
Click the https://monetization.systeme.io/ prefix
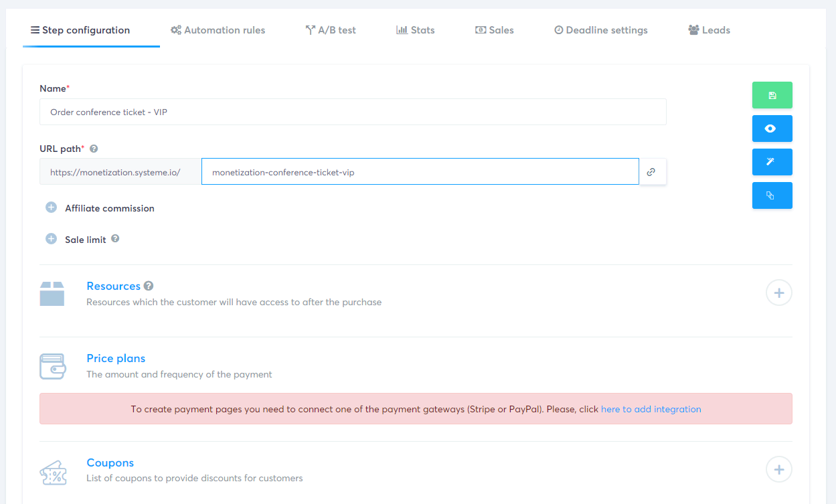pyautogui.click(x=120, y=172)
